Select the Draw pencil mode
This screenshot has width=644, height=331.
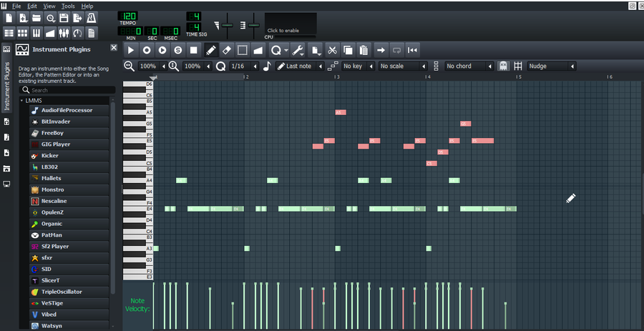211,51
